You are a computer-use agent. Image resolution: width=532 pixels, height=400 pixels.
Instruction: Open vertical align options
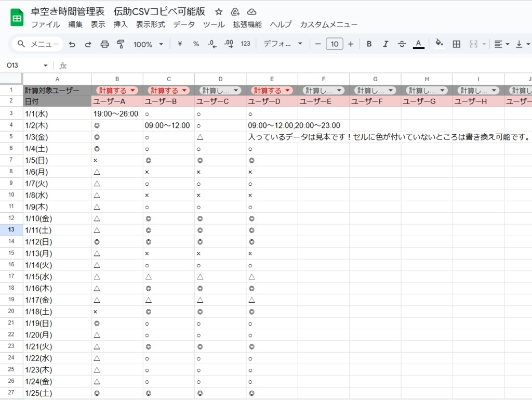[x=523, y=44]
